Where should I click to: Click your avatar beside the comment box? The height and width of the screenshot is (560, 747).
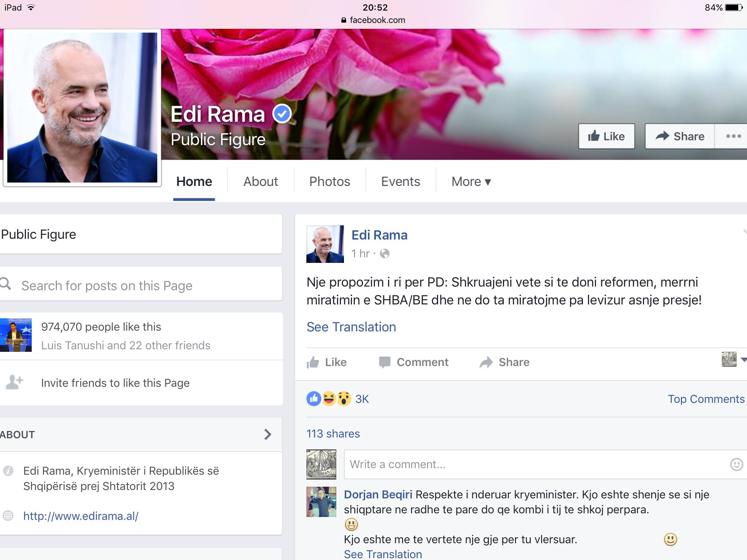321,464
